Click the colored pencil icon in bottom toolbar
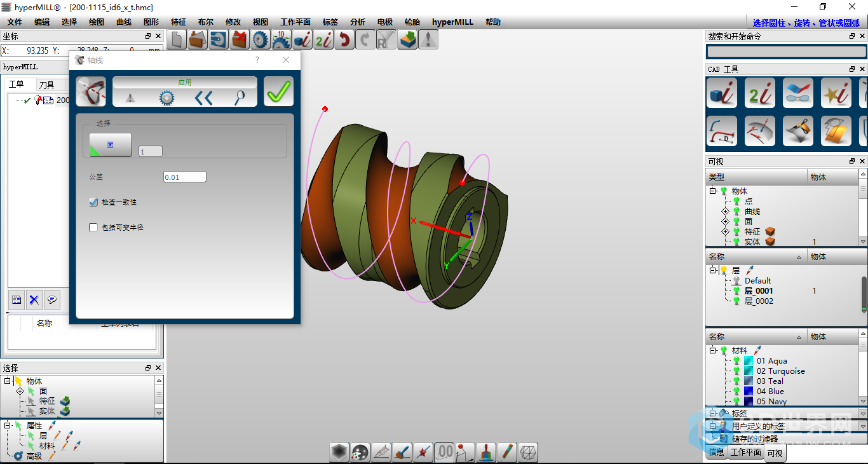 [x=507, y=453]
